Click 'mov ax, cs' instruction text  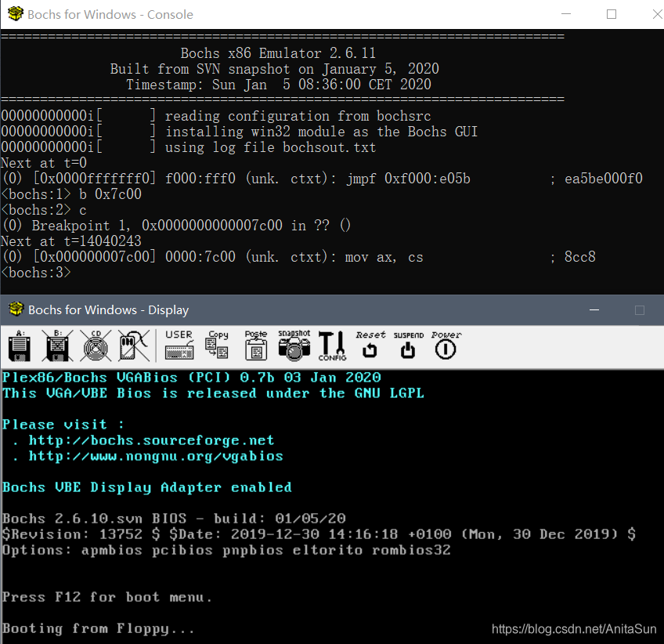[x=384, y=257]
